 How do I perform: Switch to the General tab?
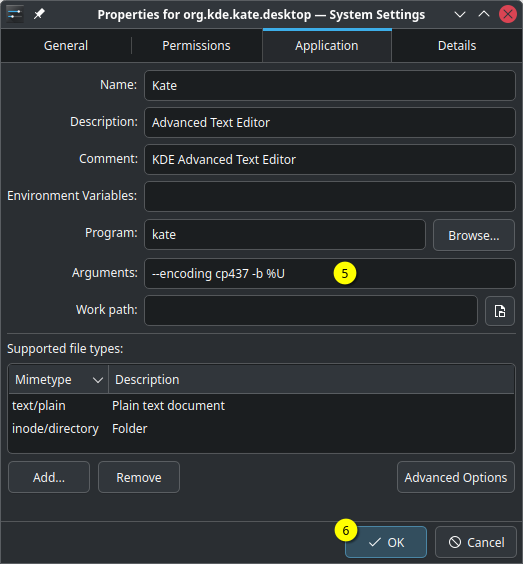[x=66, y=46]
